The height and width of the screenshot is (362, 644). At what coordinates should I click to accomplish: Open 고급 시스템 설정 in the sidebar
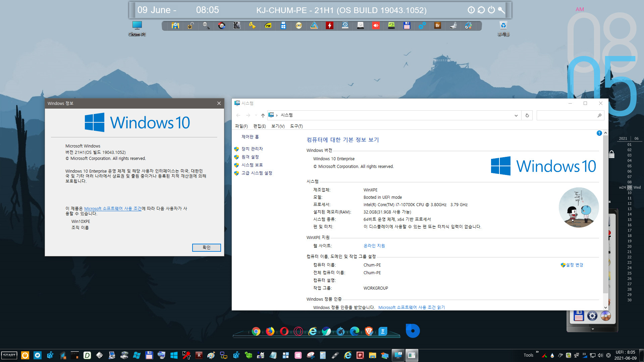click(257, 173)
